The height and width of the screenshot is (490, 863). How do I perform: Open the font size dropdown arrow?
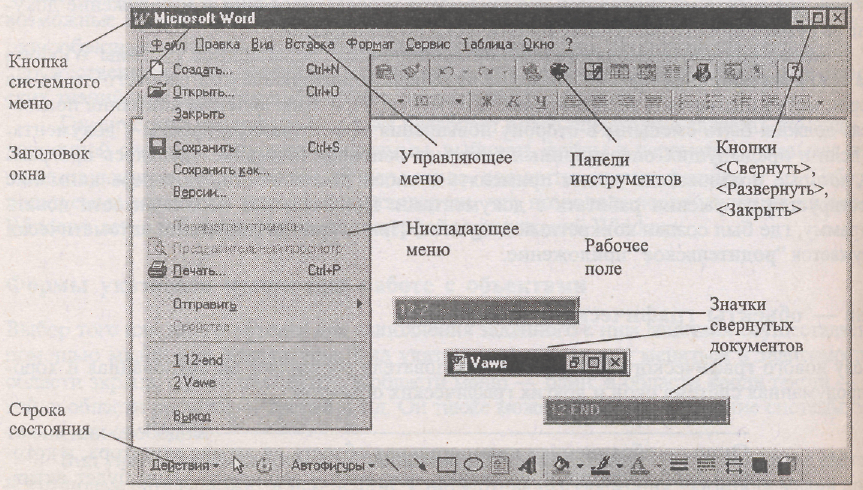point(458,102)
